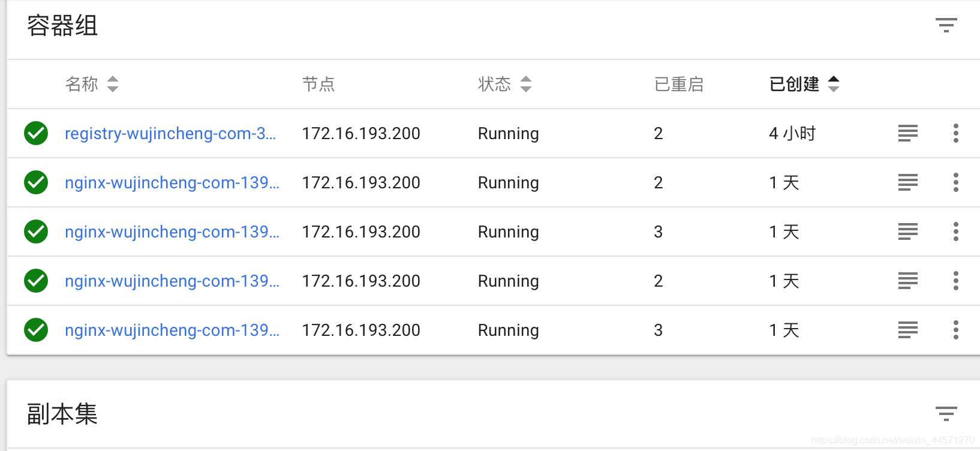The height and width of the screenshot is (451, 980).
Task: Open the more-actions menu for the registry pod
Action: (956, 133)
